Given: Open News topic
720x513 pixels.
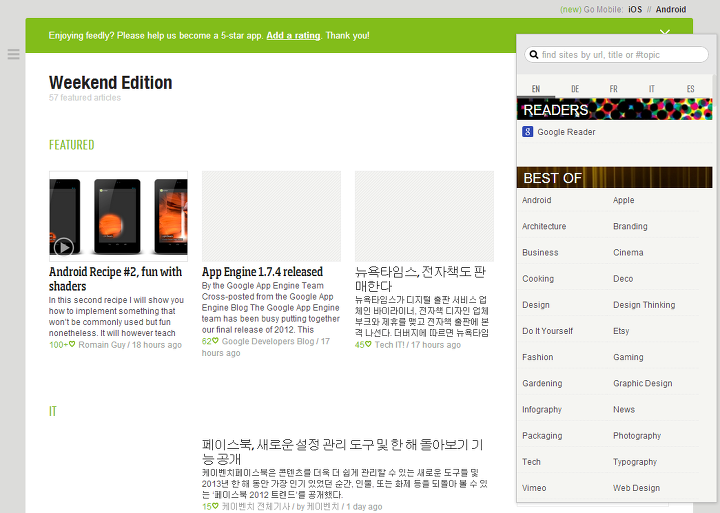Looking at the screenshot, I should [624, 410].
